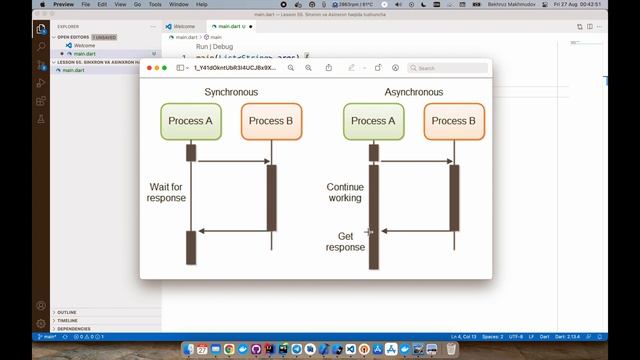Viewport: 640px width, 360px height.
Task: Click errors and warnings count in status bar
Action: coord(89,337)
